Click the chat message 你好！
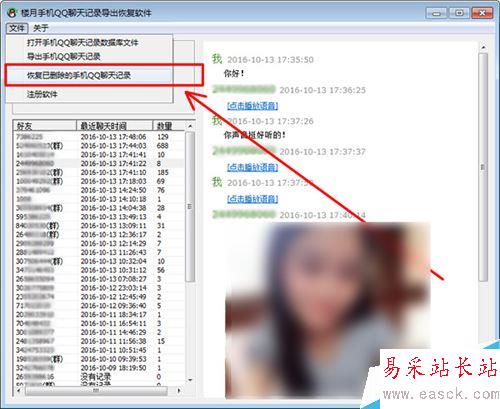This screenshot has height=409, width=500. pyautogui.click(x=234, y=73)
